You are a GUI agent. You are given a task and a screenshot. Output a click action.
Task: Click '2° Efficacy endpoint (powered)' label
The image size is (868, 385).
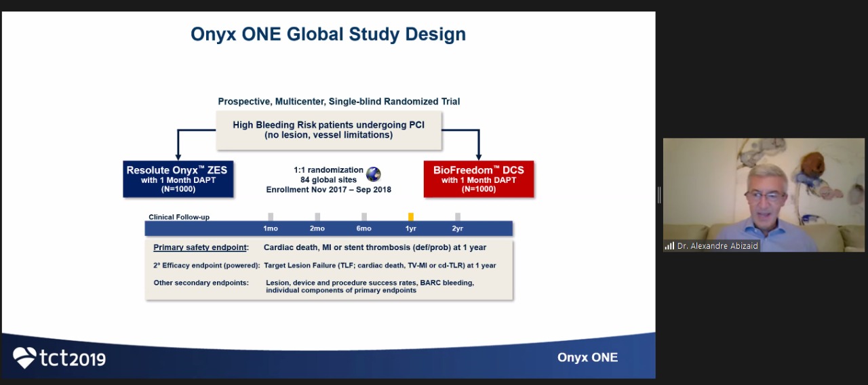pyautogui.click(x=207, y=266)
